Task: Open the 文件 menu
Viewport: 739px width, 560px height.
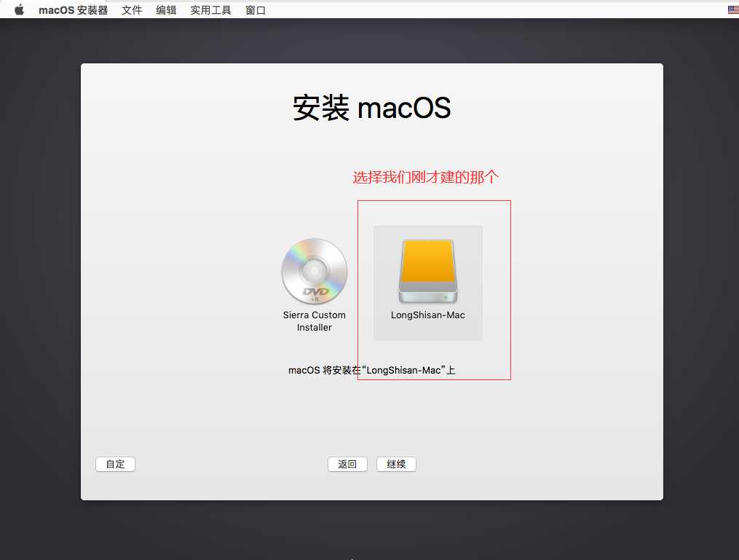Action: coord(132,10)
